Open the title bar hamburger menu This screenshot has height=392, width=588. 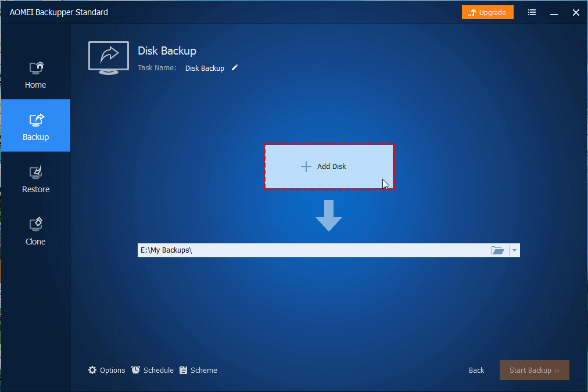(532, 12)
